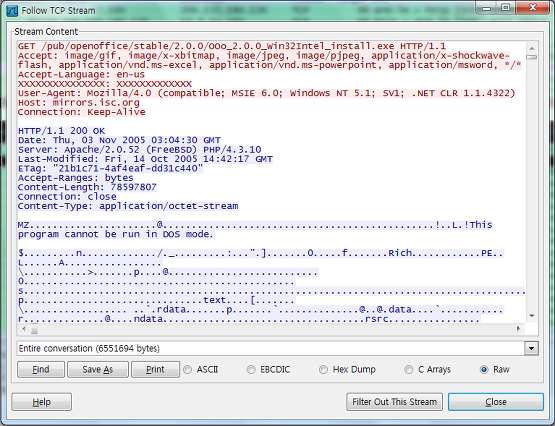The width and height of the screenshot is (555, 426).
Task: Click the Print button
Action: (x=155, y=370)
